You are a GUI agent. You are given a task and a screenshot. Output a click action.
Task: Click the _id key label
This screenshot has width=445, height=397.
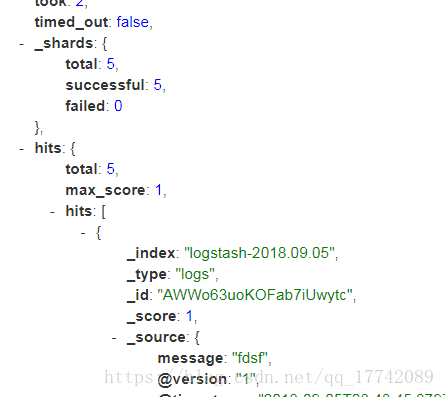point(138,296)
